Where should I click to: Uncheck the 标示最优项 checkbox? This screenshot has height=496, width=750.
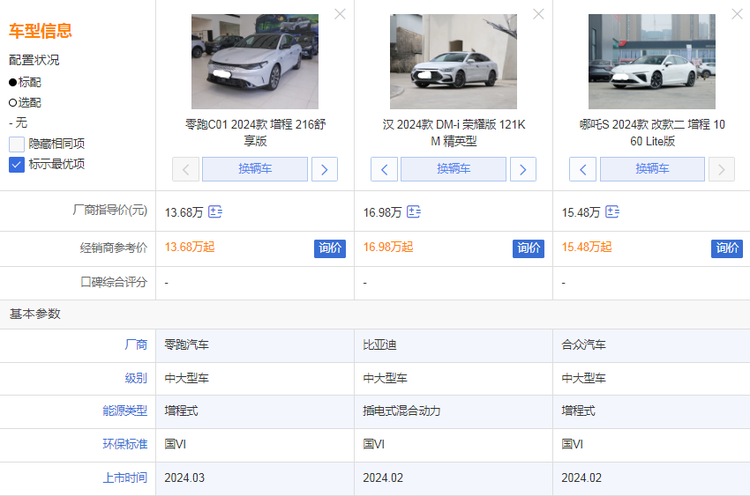(17, 164)
